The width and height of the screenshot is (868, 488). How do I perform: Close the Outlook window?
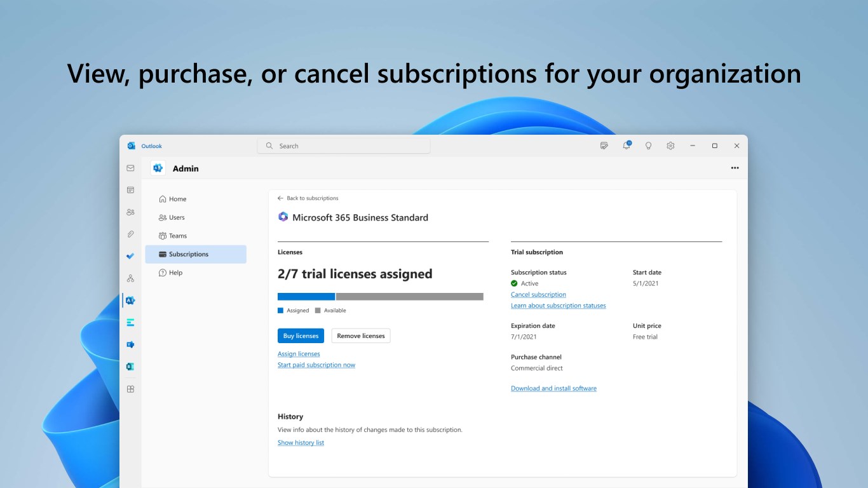736,146
